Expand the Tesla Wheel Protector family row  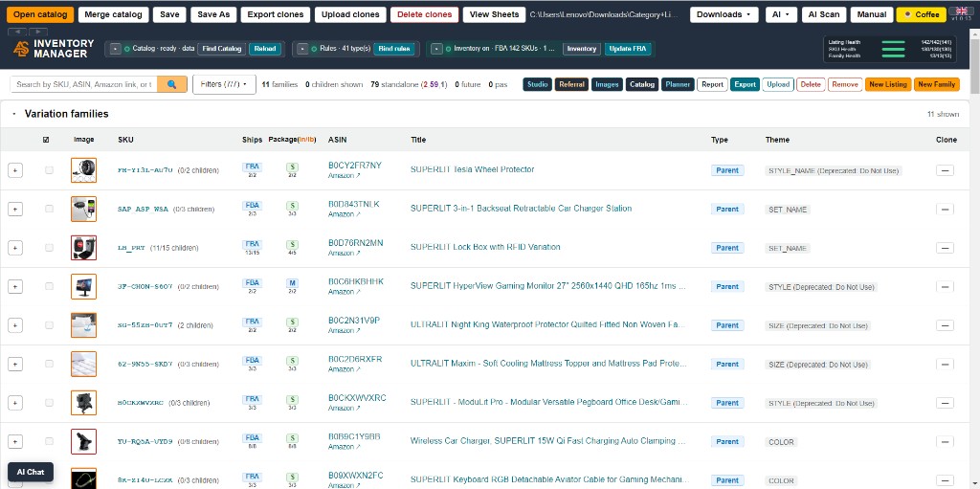[x=15, y=170]
